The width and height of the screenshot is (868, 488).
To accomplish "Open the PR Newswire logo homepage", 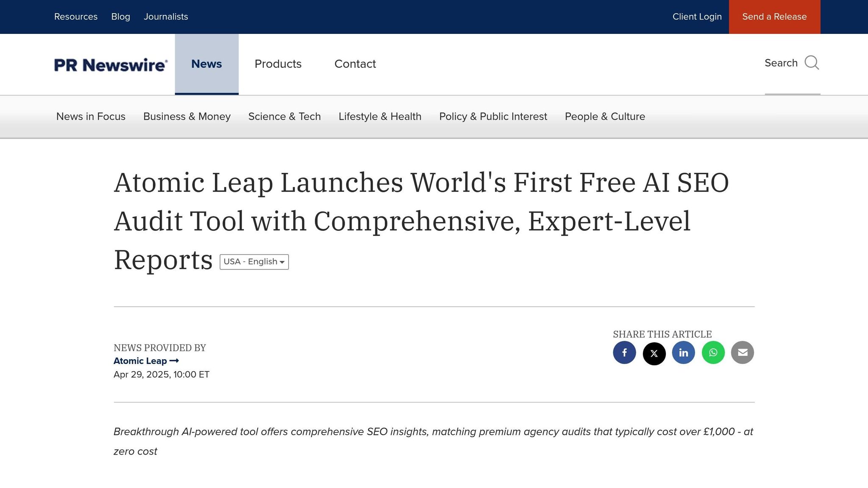I will pyautogui.click(x=111, y=65).
